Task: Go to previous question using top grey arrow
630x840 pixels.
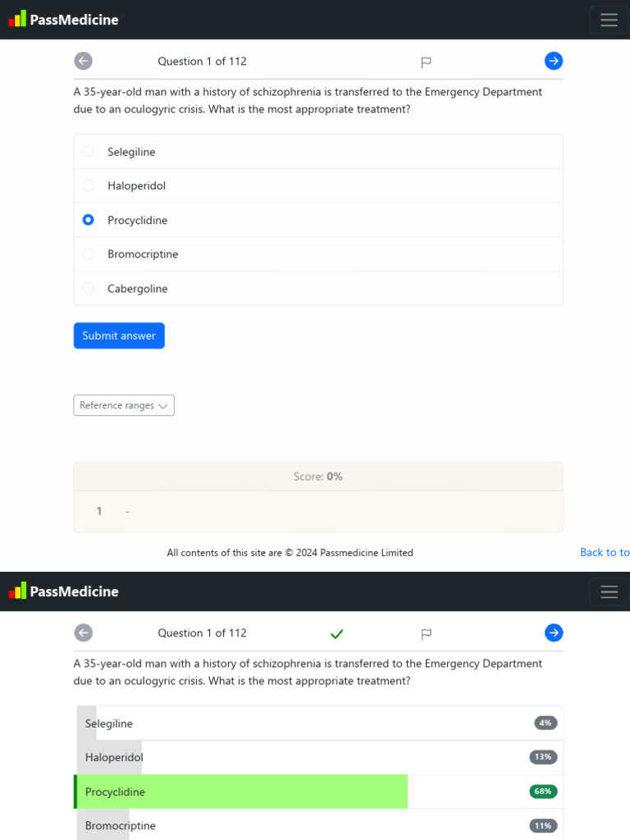Action: pos(83,61)
